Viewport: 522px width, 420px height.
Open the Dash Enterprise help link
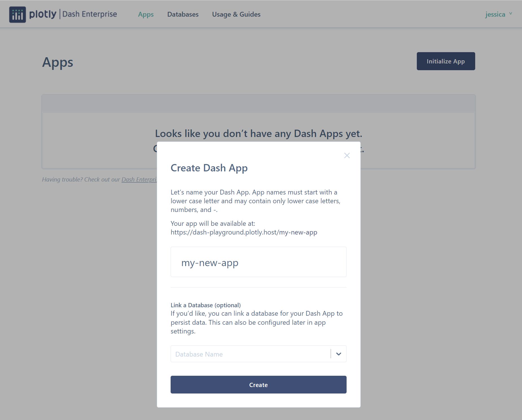coord(139,180)
